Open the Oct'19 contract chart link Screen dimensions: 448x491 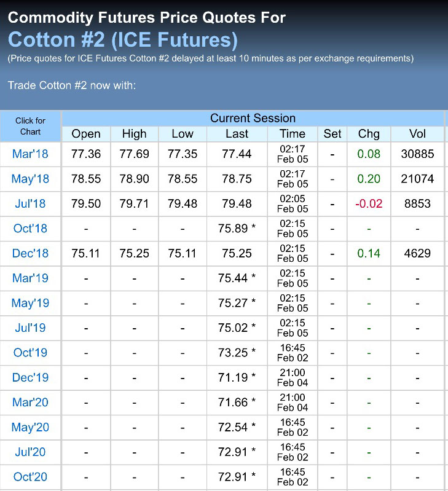pos(30,353)
